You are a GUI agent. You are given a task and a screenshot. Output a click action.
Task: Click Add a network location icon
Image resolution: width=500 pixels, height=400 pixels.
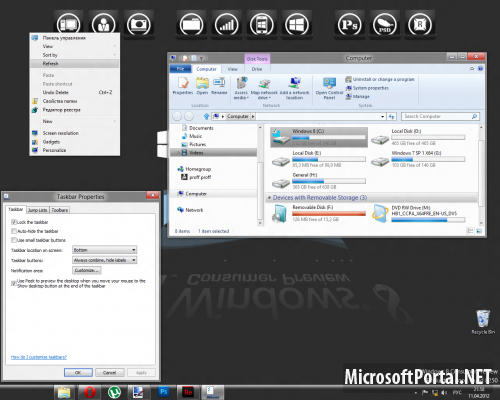point(294,89)
